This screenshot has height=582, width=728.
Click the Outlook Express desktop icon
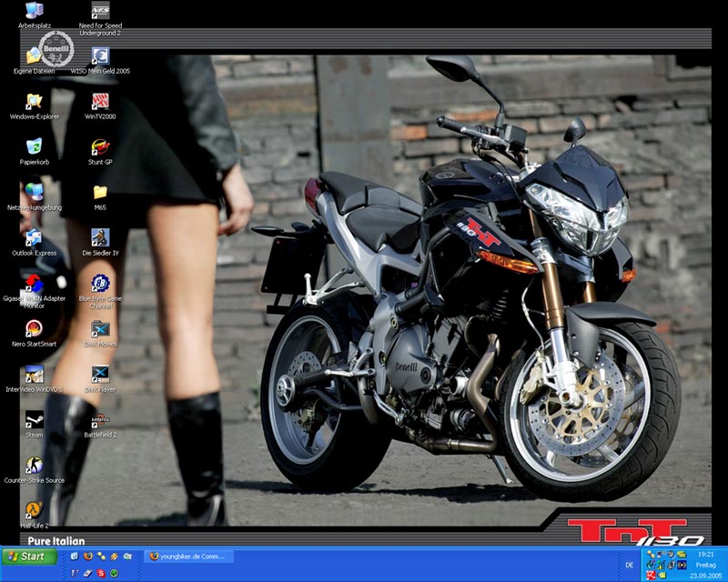[35, 243]
